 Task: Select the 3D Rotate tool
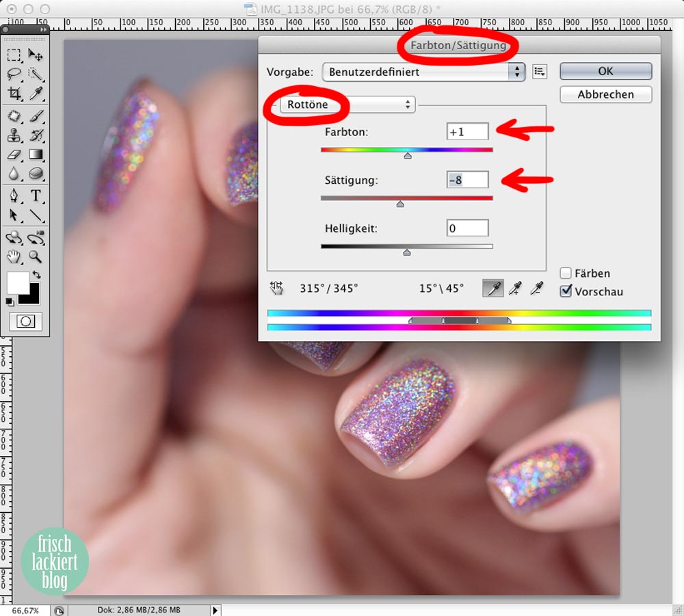14,238
